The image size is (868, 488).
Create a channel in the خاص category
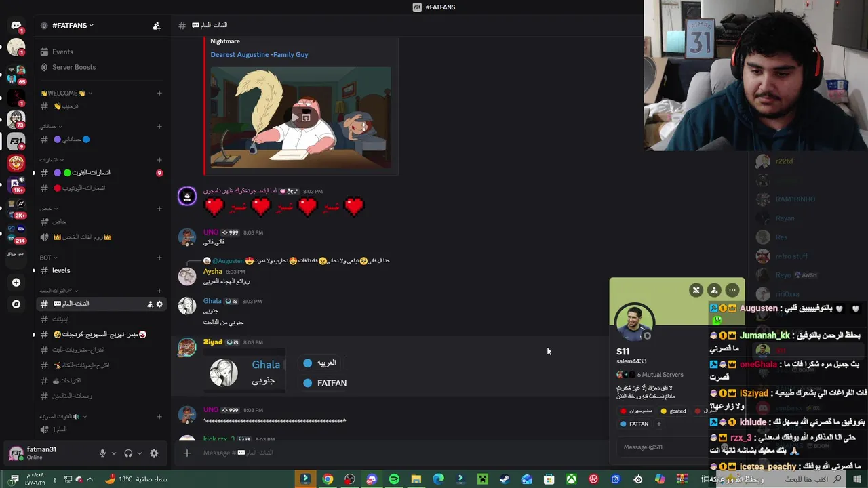[x=159, y=209]
